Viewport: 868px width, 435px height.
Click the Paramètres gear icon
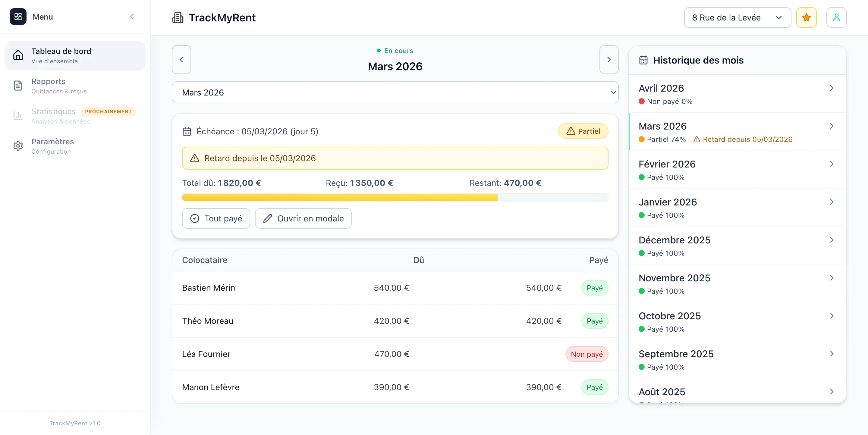click(x=18, y=146)
